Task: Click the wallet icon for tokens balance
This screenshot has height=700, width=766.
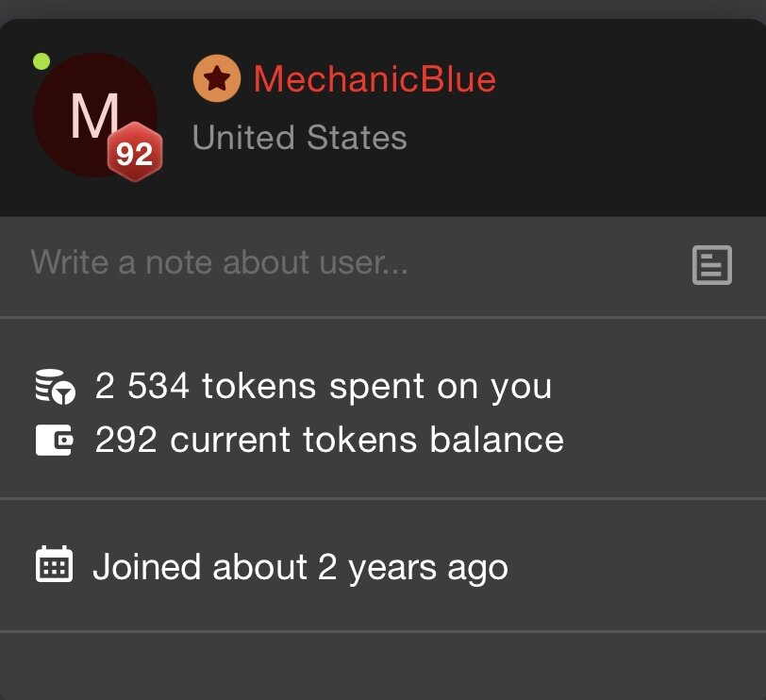Action: click(54, 441)
